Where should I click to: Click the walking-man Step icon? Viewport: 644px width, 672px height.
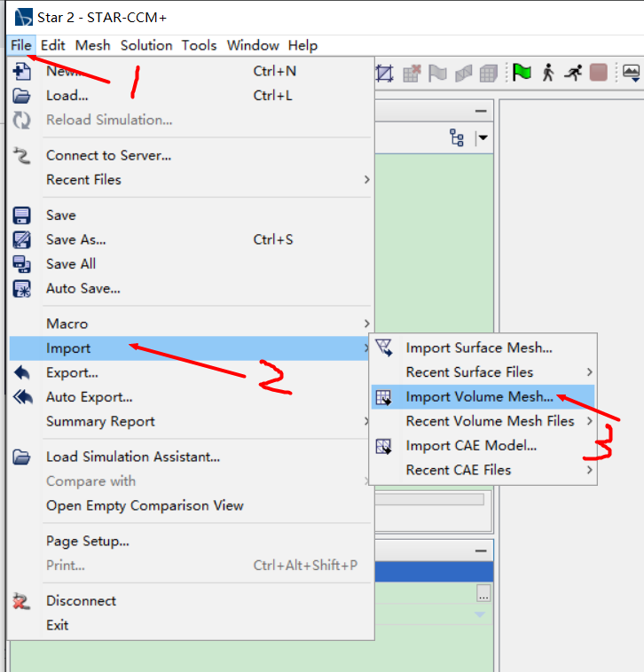(547, 72)
